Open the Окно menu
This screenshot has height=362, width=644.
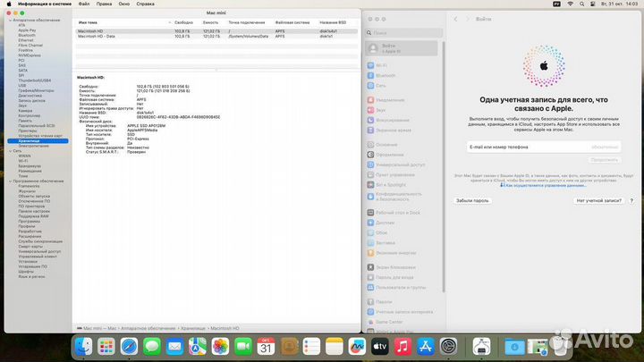click(x=124, y=4)
